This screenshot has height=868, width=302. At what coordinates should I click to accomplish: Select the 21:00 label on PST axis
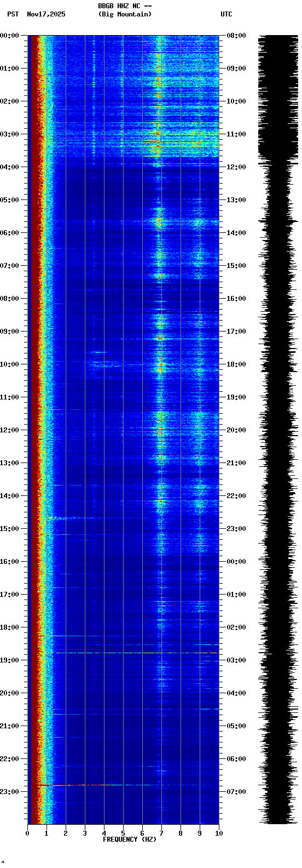click(x=9, y=726)
